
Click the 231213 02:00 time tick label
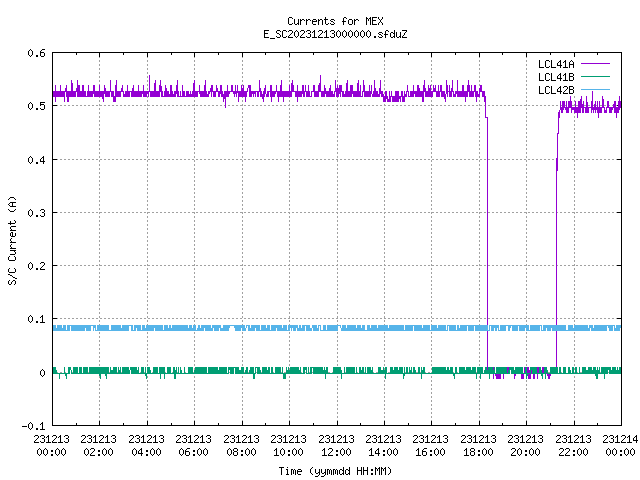tap(98, 446)
